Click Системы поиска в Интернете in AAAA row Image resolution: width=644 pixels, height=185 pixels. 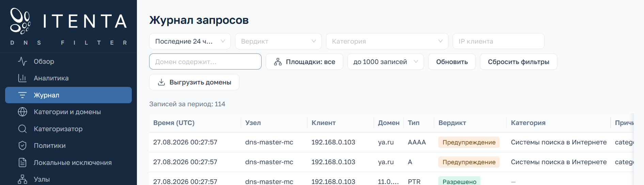pos(559,142)
